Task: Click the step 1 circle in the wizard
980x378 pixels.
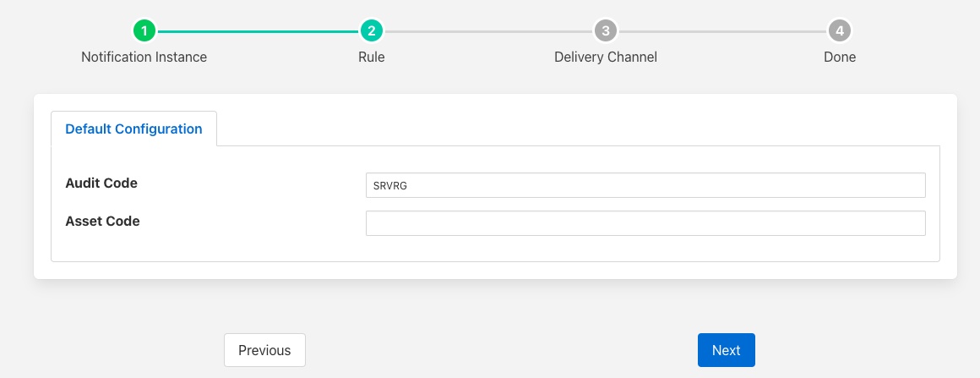Action: click(144, 31)
